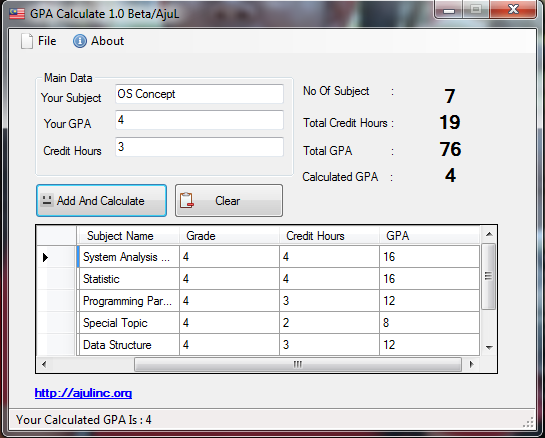This screenshot has height=438, width=545.
Task: Click into the Your GPA field
Action: tap(199, 120)
